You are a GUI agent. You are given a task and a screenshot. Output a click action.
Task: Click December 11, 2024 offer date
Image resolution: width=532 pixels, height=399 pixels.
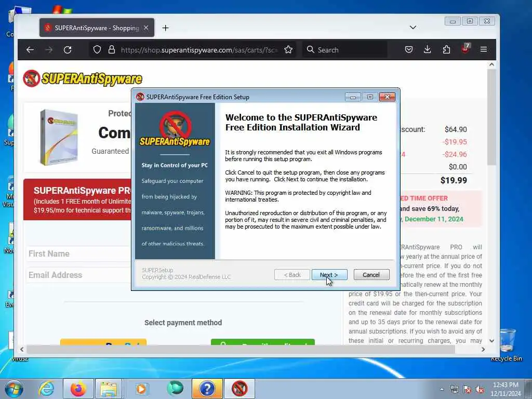click(434, 219)
